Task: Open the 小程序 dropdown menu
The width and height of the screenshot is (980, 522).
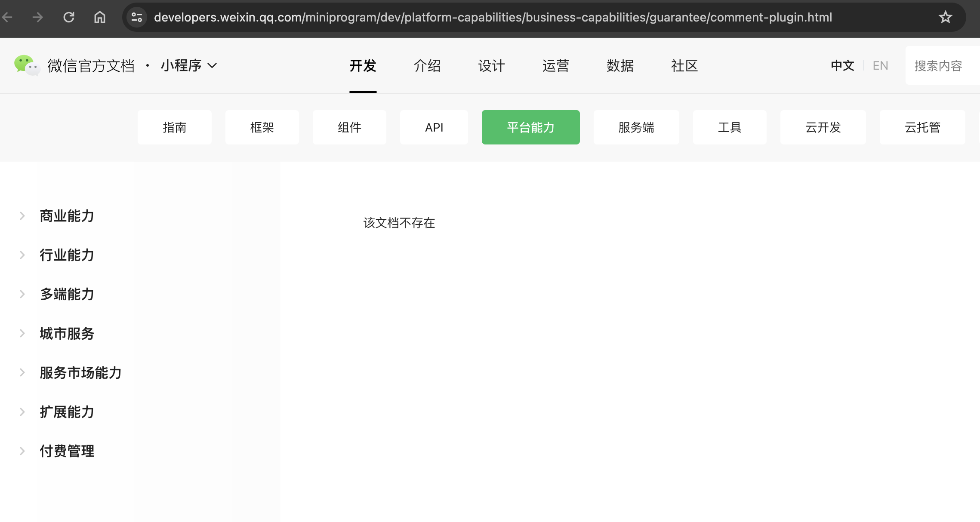Action: (189, 65)
